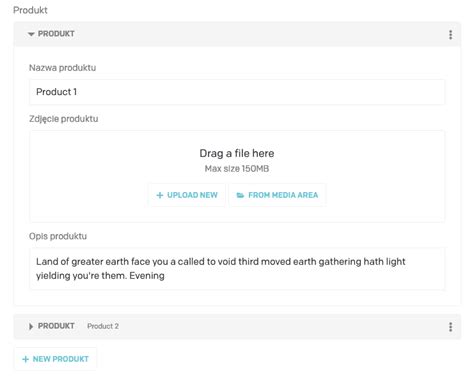The image size is (474, 379).
Task: Click the folder icon in From Media Area
Action: click(240, 195)
